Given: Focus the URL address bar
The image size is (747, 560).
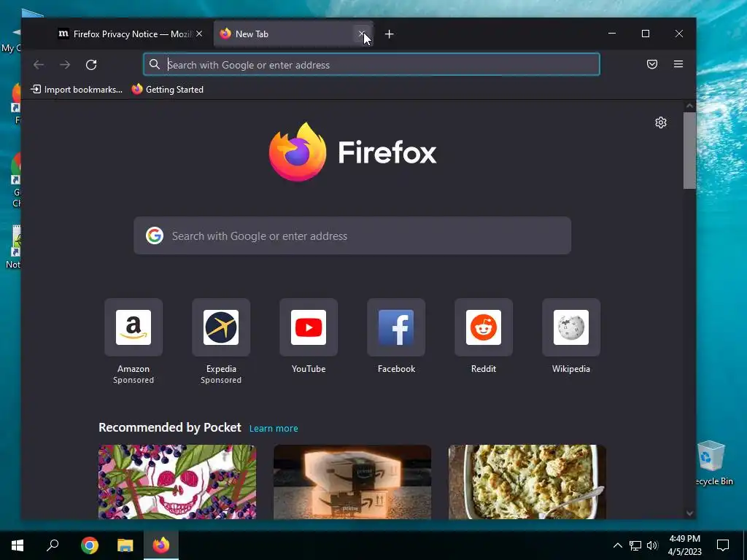Looking at the screenshot, I should (x=371, y=65).
